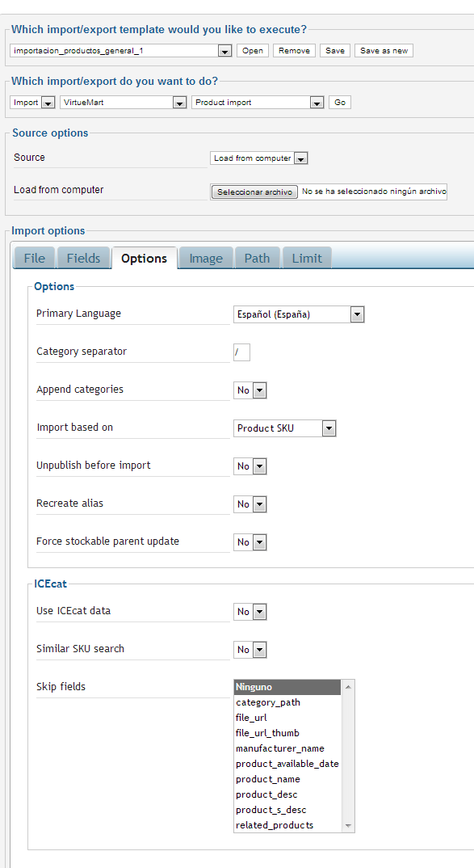This screenshot has width=474, height=868.
Task: Open the Use ICEcat data dropdown
Action: (250, 612)
